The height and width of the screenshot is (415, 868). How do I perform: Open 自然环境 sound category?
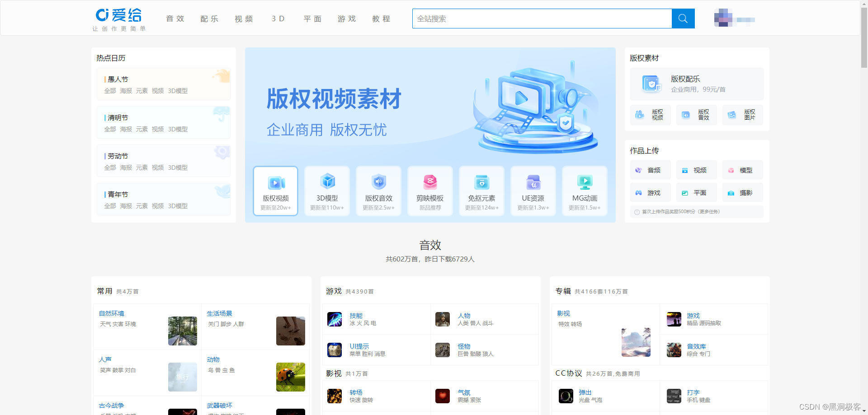click(112, 313)
